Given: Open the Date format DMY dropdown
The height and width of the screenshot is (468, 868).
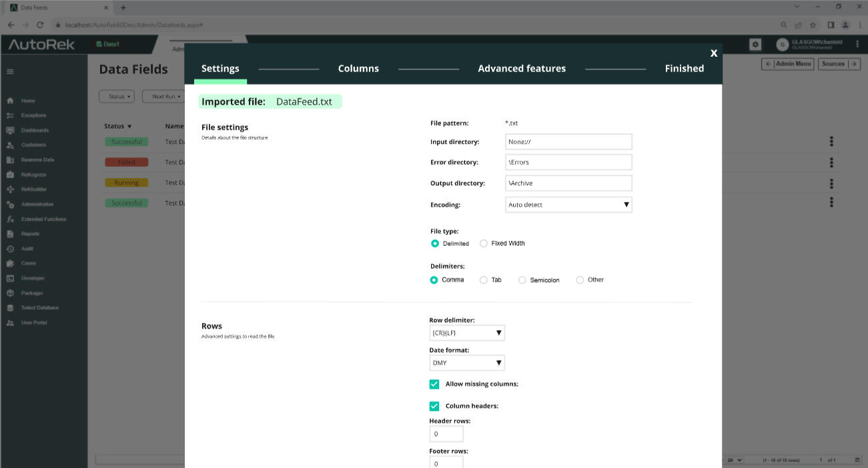Looking at the screenshot, I should (x=466, y=363).
